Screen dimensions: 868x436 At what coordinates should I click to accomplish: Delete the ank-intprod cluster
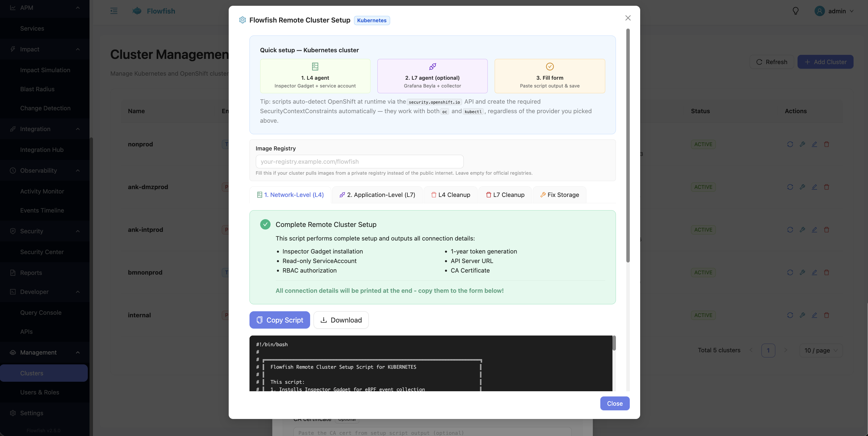(x=826, y=230)
